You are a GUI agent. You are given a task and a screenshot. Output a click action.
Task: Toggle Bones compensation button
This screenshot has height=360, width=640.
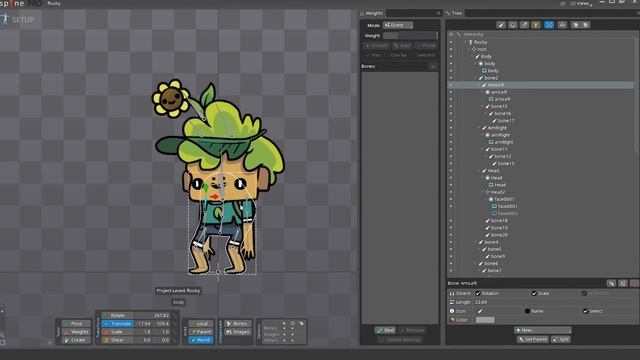tap(238, 324)
